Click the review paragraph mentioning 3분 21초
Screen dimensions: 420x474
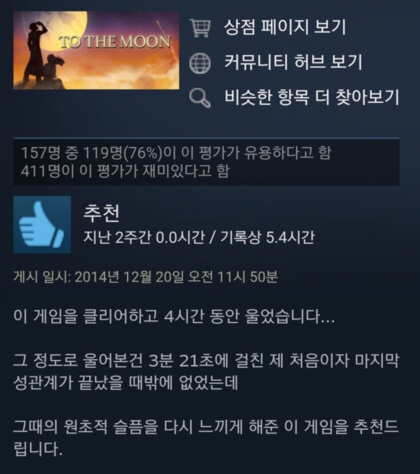[x=206, y=372]
